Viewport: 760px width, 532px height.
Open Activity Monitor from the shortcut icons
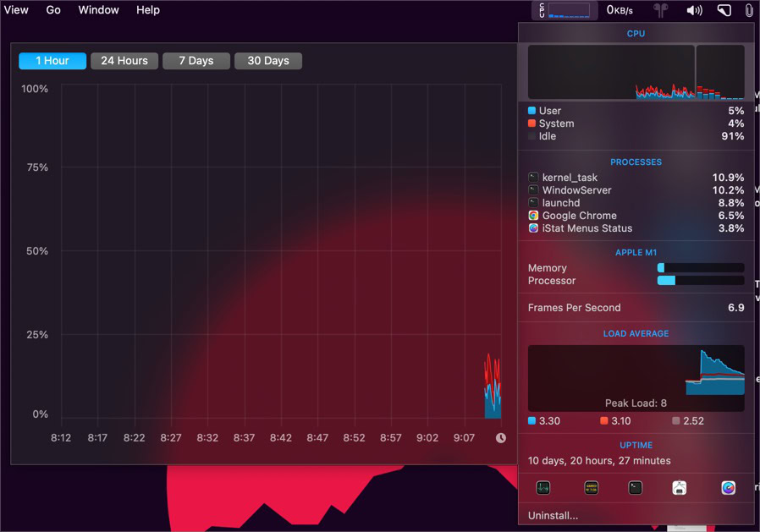tap(542, 488)
